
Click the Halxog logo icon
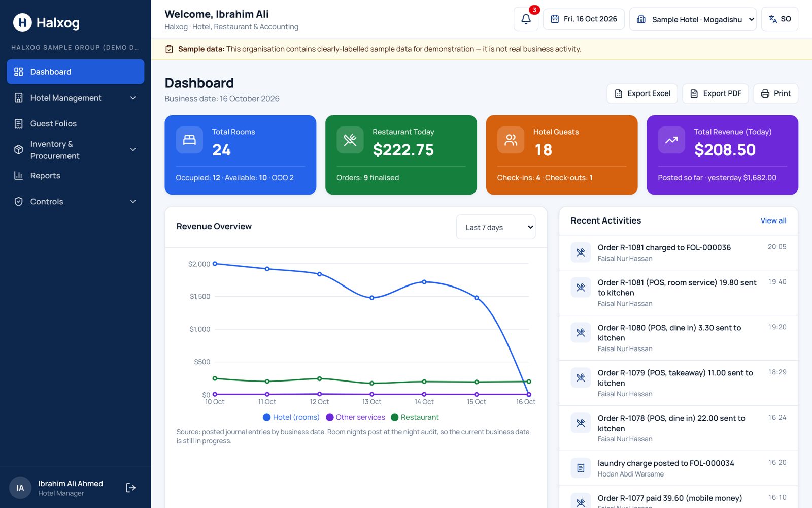point(22,22)
